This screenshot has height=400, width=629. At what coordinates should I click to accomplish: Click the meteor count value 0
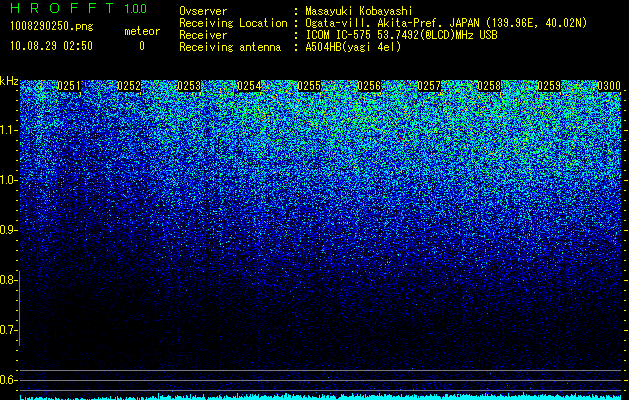tap(142, 46)
